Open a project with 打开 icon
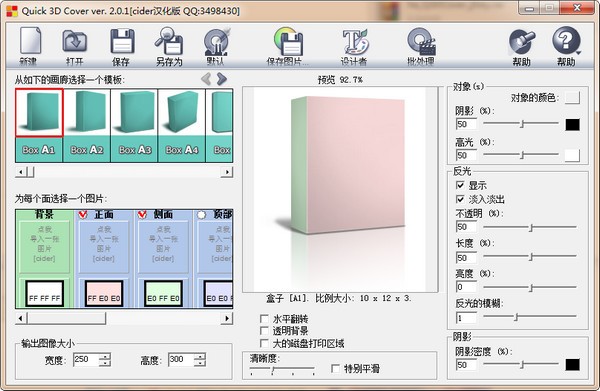Image resolution: width=600 pixels, height=391 pixels. [x=75, y=46]
